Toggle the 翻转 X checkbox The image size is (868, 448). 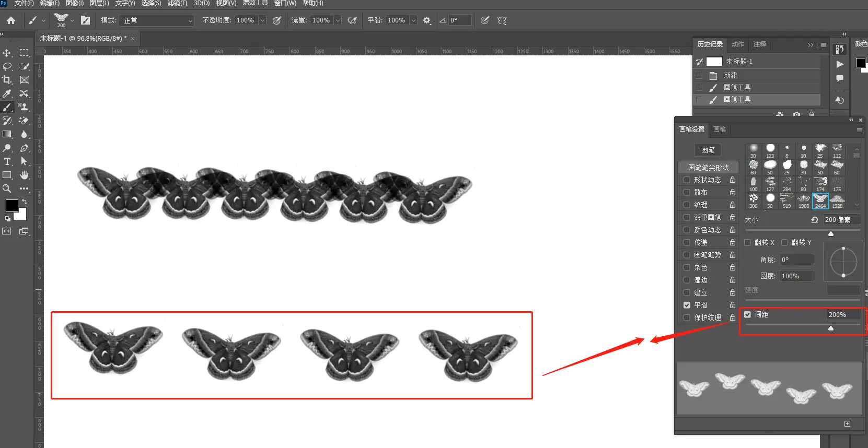(x=747, y=242)
